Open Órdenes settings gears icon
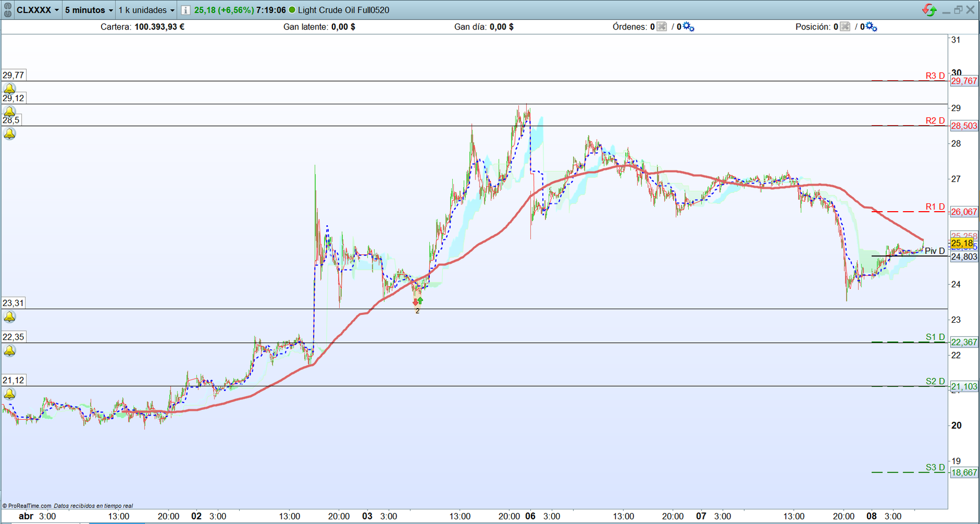The height and width of the screenshot is (524, 980). [688, 27]
